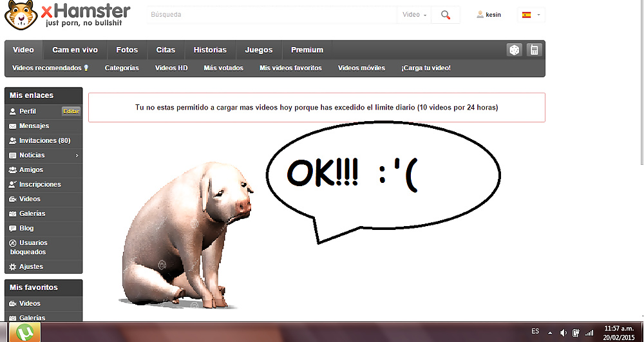Open the uTorrent icon in the taskbar
This screenshot has height=342, width=644.
(24, 332)
